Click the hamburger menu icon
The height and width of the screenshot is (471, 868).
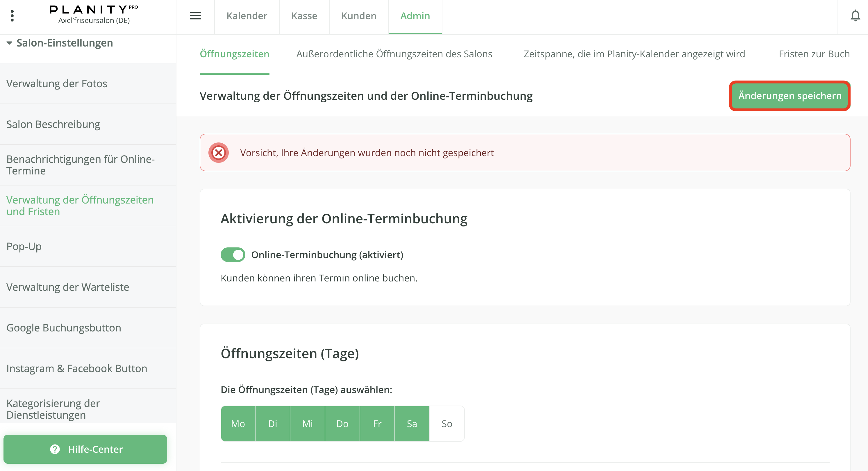[195, 15]
